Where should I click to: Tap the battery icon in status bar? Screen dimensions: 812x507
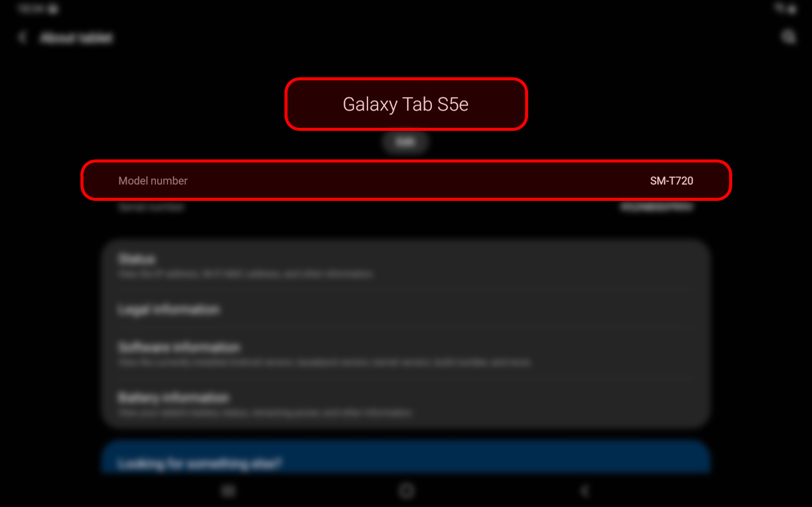[792, 9]
